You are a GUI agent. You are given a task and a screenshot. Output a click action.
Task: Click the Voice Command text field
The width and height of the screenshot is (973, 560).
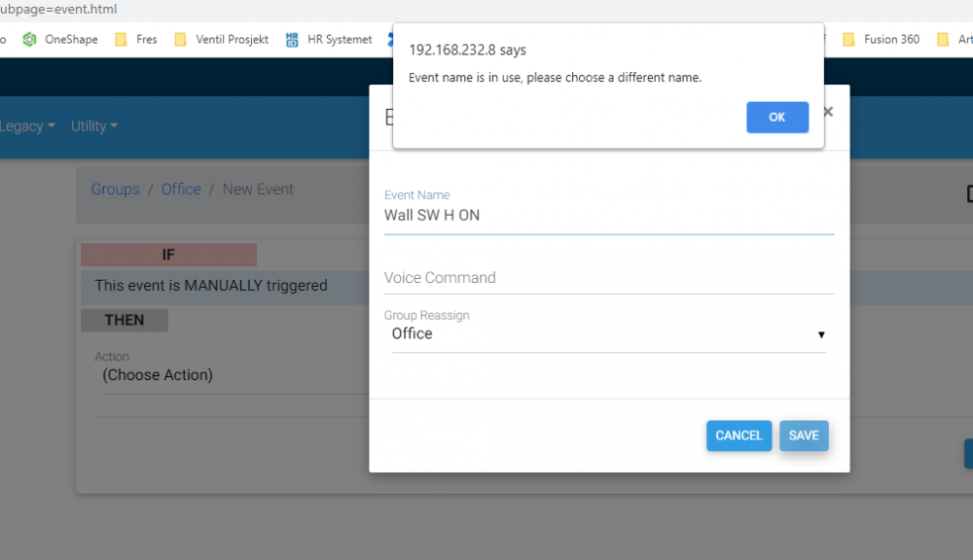[608, 278]
